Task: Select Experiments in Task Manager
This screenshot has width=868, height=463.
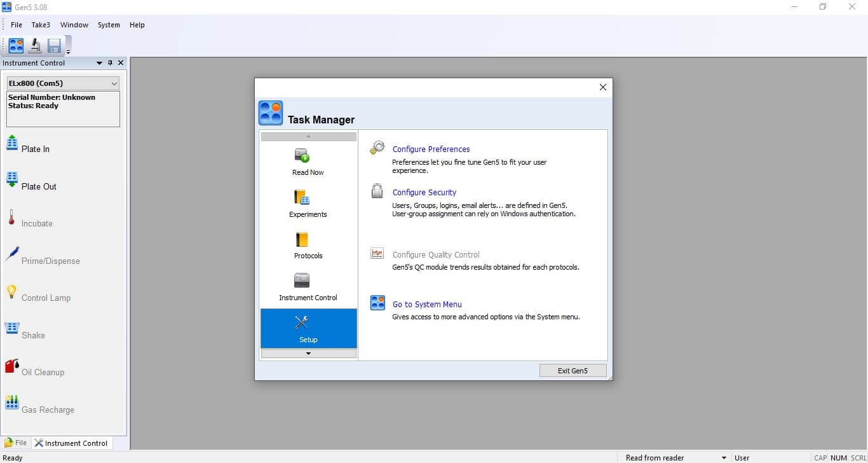Action: pyautogui.click(x=308, y=204)
